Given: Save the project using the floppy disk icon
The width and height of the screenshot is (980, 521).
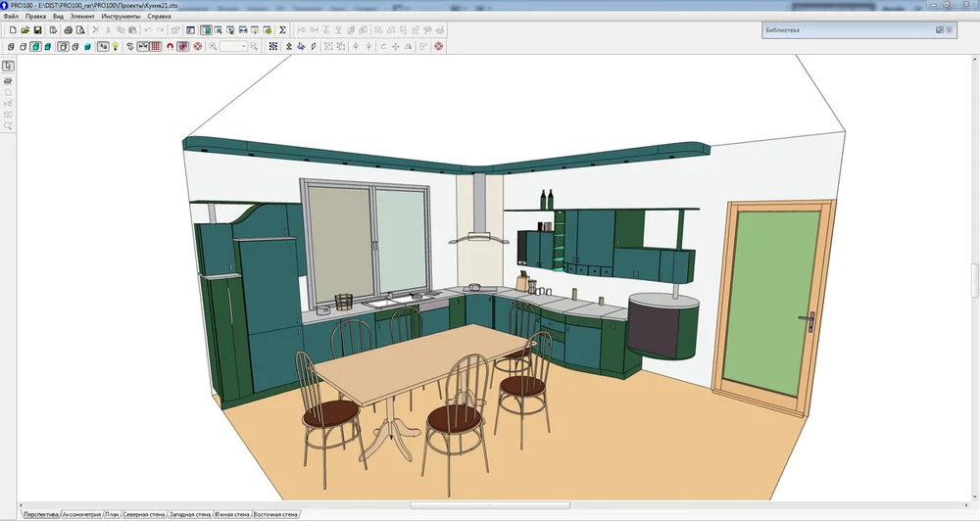Looking at the screenshot, I should 37,30.
